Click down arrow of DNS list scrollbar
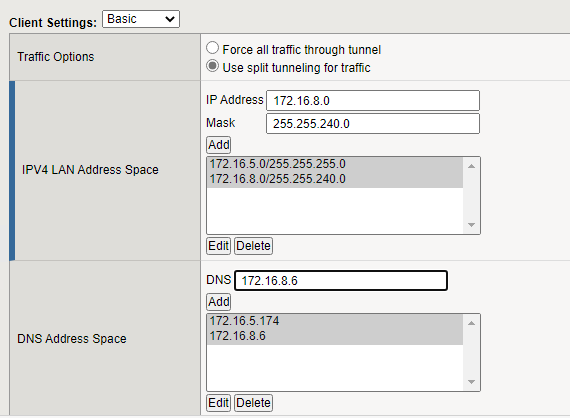This screenshot has height=418, width=570. click(x=471, y=382)
